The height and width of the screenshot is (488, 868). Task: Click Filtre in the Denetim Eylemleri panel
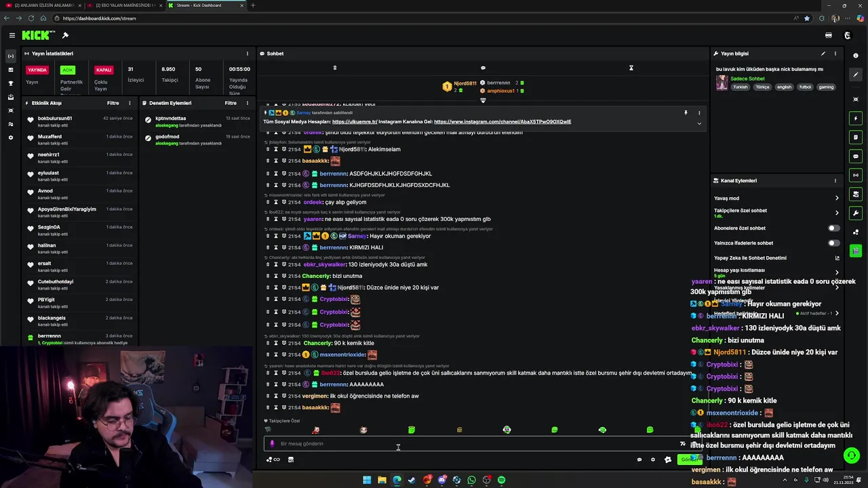pos(231,103)
